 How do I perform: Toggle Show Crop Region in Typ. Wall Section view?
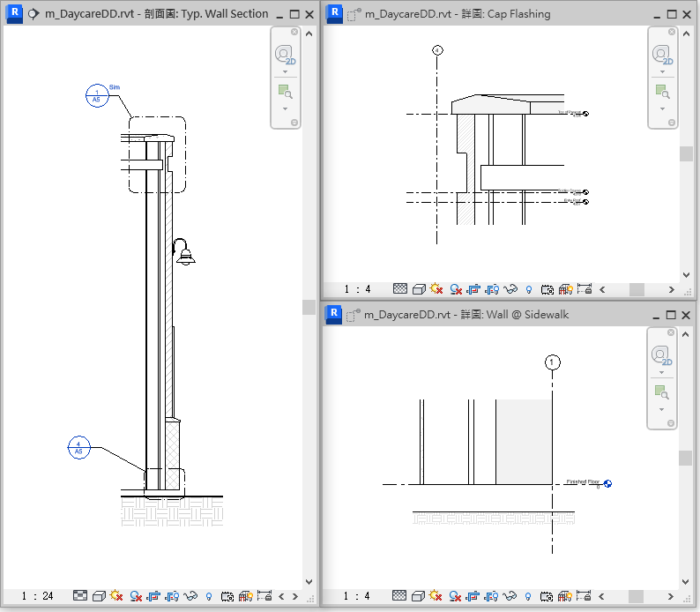point(172,596)
